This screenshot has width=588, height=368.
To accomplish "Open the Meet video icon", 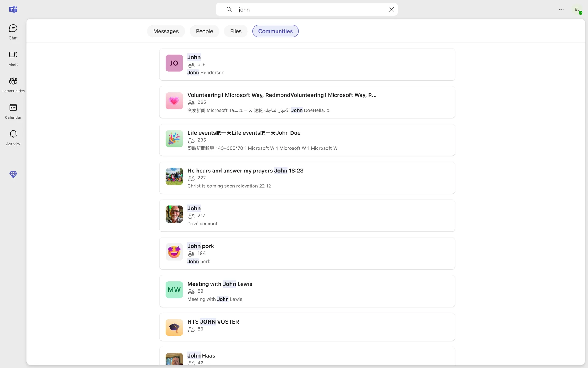I will (x=13, y=58).
